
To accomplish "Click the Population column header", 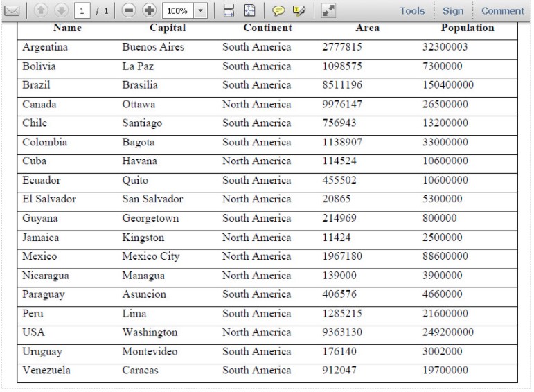I will pyautogui.click(x=468, y=28).
